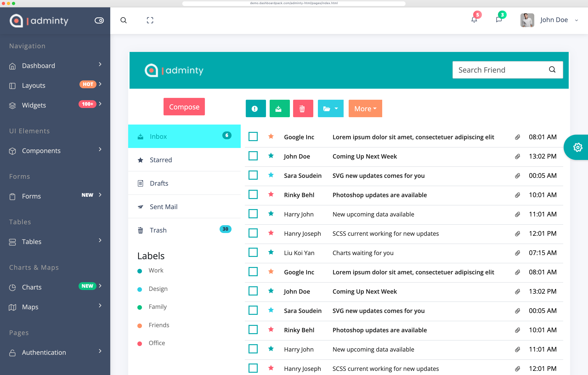
Task: Tick checkbox for first Sara Soudein email
Action: click(x=253, y=175)
